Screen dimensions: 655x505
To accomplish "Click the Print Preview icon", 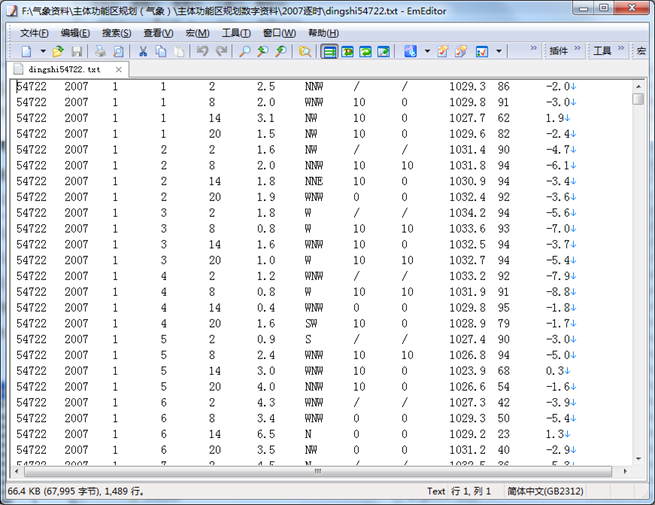I will tap(118, 51).
